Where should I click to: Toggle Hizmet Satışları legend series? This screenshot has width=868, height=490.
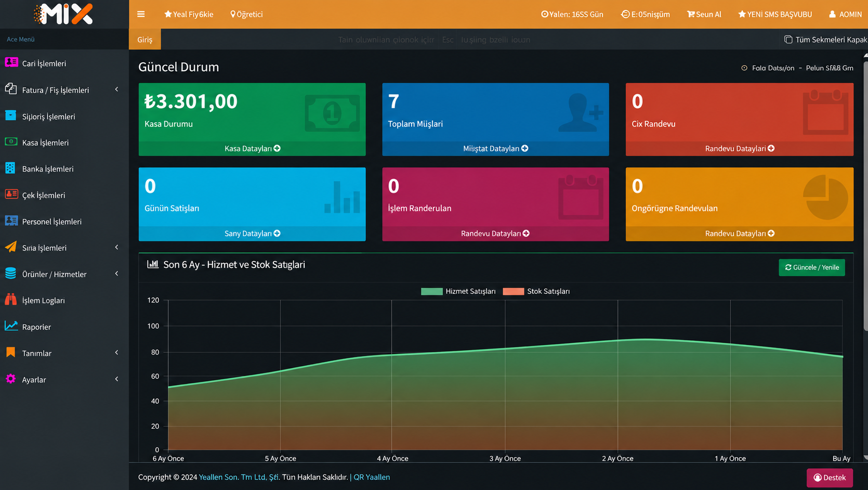(x=458, y=291)
